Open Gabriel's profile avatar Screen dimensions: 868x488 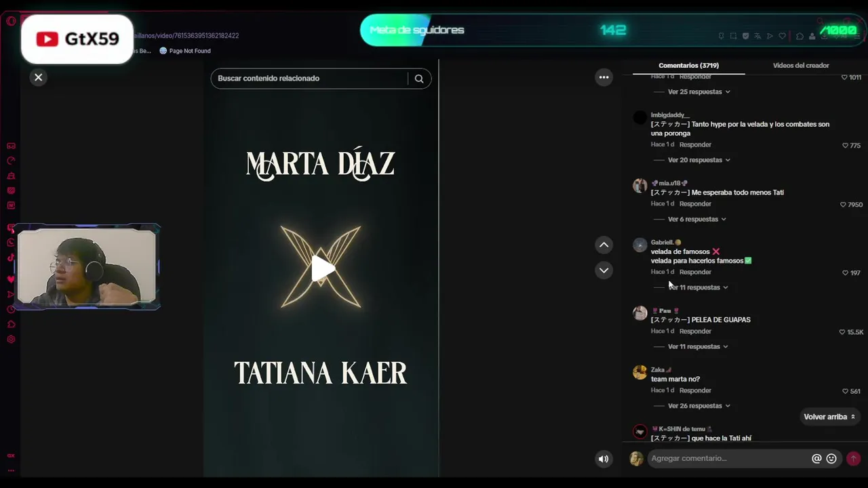[x=640, y=245]
